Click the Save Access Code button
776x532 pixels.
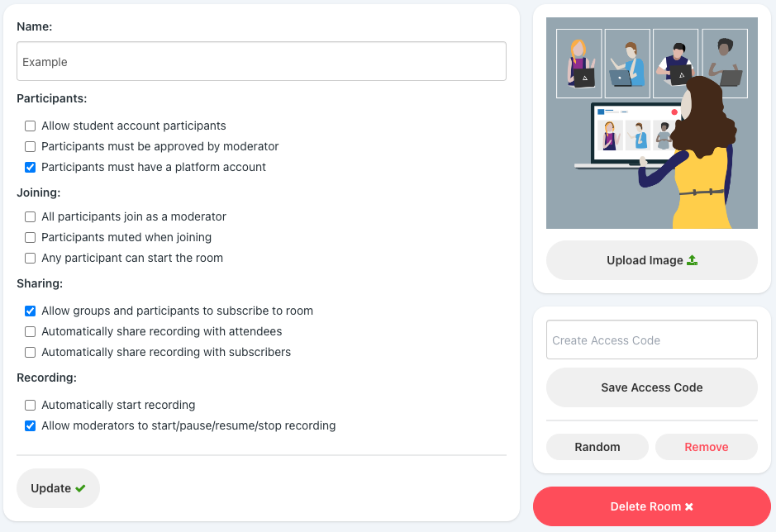point(652,387)
